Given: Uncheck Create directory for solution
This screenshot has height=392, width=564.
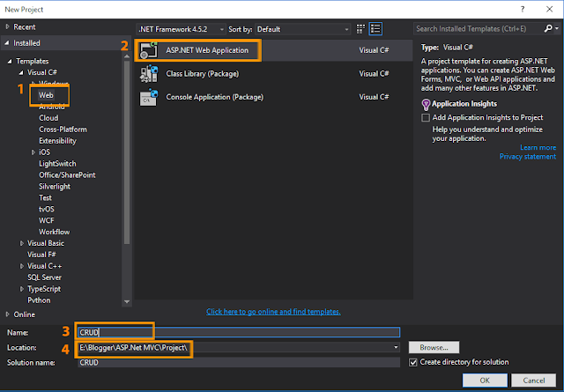Looking at the screenshot, I should (x=413, y=362).
